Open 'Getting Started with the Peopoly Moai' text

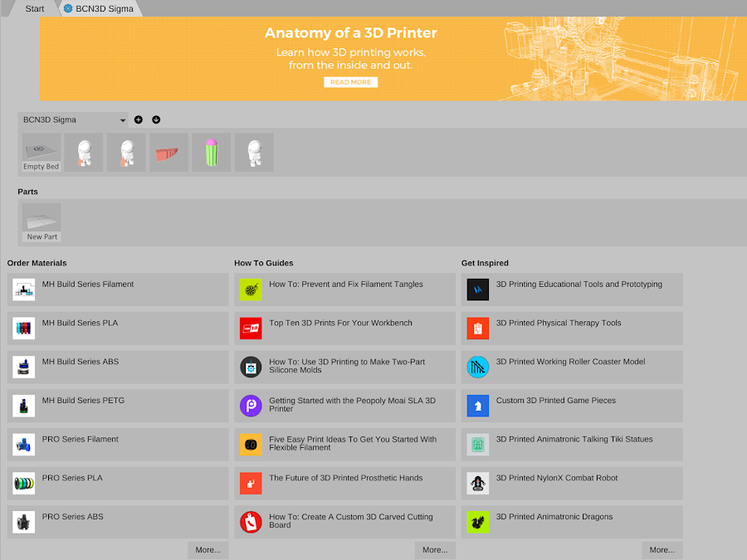coord(352,405)
